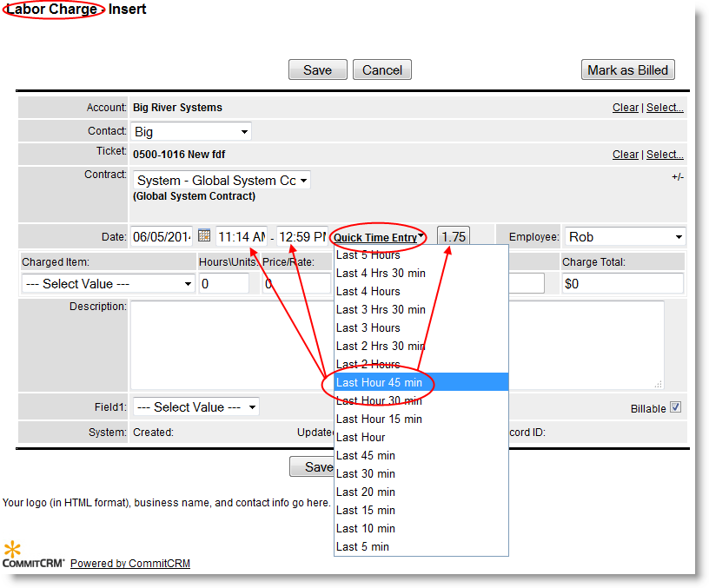Click Mark as Billed button
The width and height of the screenshot is (709, 588).
pos(627,70)
